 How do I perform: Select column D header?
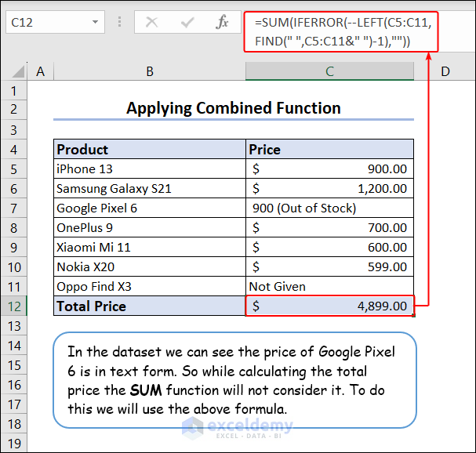pyautogui.click(x=445, y=71)
